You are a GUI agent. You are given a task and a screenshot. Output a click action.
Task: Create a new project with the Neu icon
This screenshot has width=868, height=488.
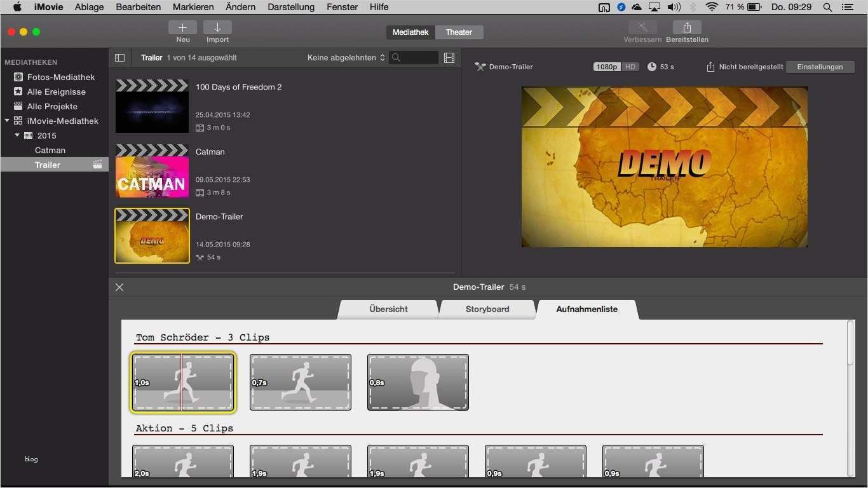(x=182, y=28)
